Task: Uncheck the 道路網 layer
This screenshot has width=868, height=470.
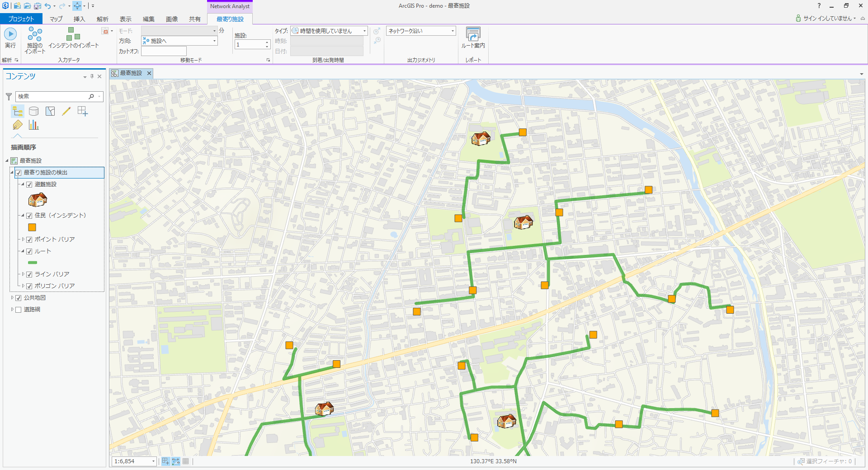Action: (18, 310)
